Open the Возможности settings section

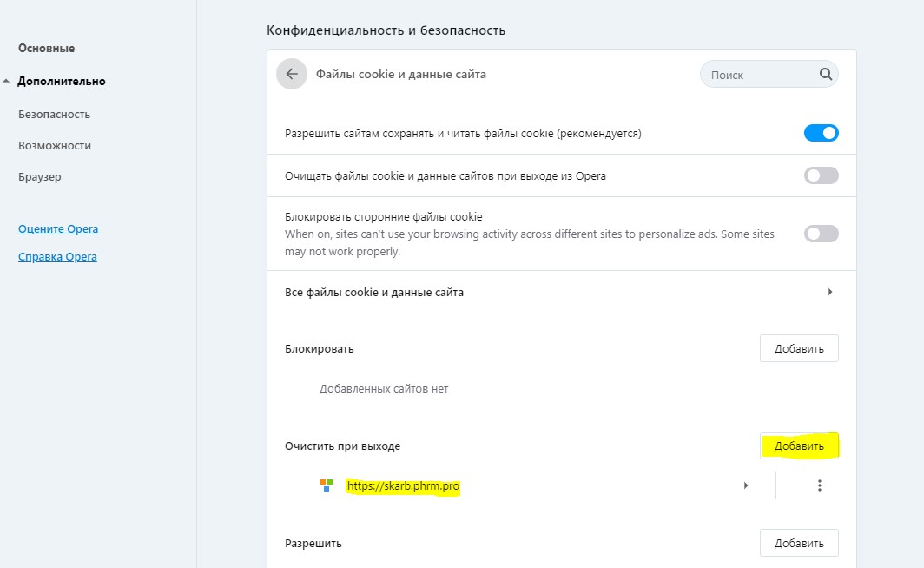[x=55, y=146]
